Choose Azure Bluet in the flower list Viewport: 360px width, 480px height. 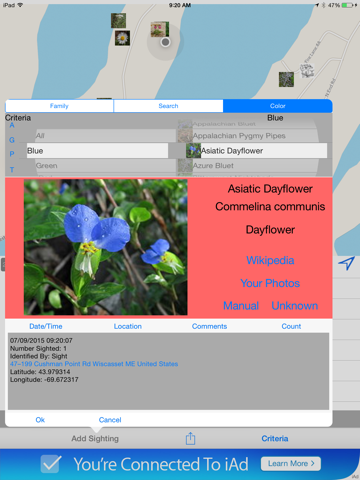click(x=247, y=166)
